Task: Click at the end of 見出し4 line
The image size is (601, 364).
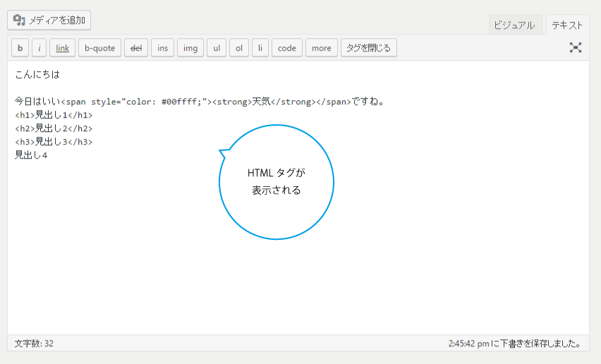Action: click(x=48, y=155)
